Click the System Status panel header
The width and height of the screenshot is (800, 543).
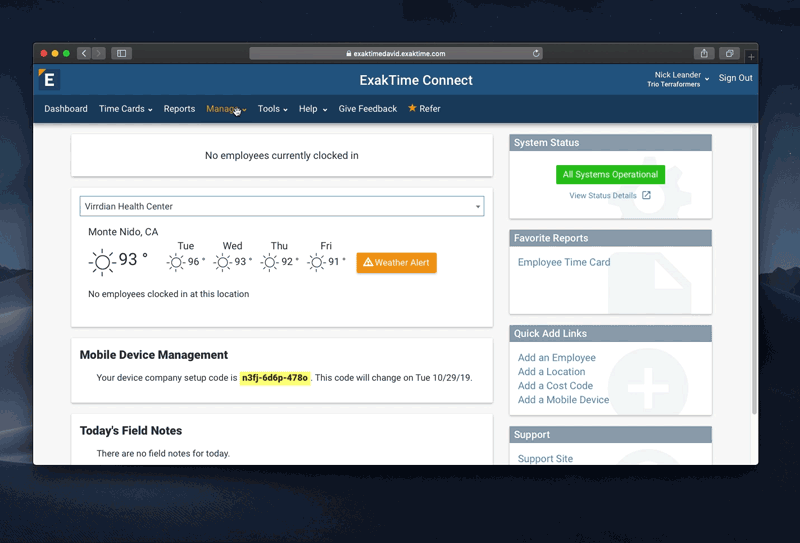click(x=610, y=143)
